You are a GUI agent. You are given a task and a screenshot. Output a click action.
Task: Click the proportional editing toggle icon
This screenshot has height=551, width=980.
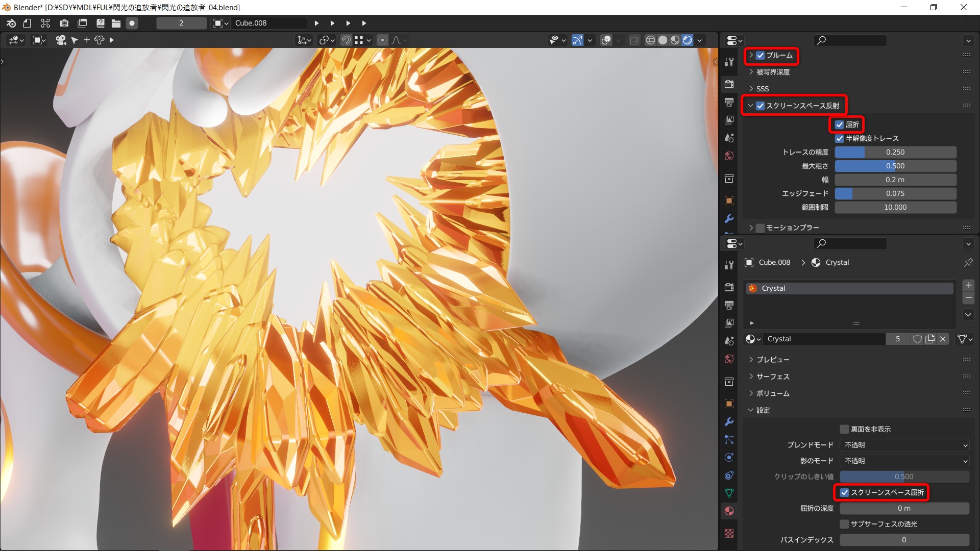click(382, 40)
